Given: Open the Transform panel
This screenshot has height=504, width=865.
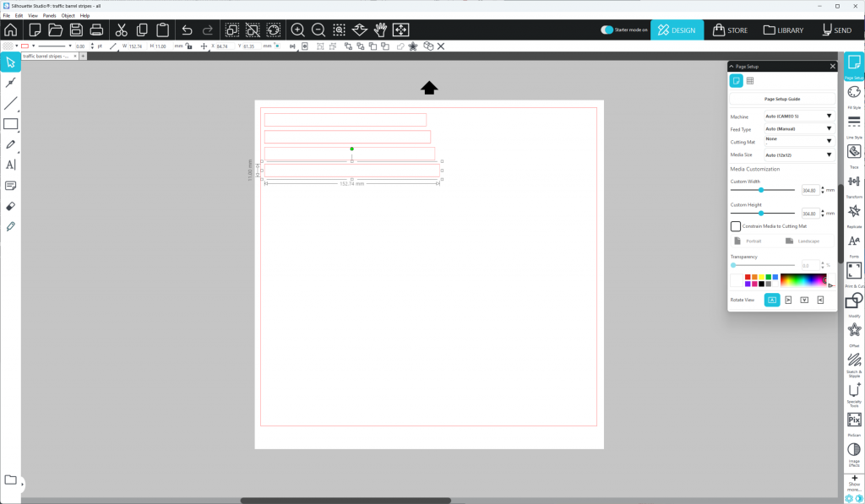Looking at the screenshot, I should click(854, 185).
